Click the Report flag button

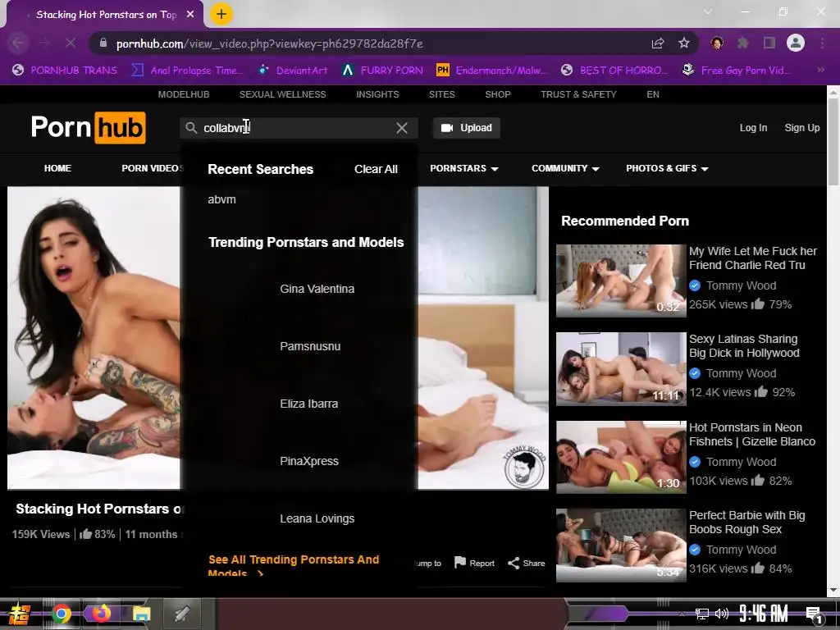pyautogui.click(x=475, y=563)
